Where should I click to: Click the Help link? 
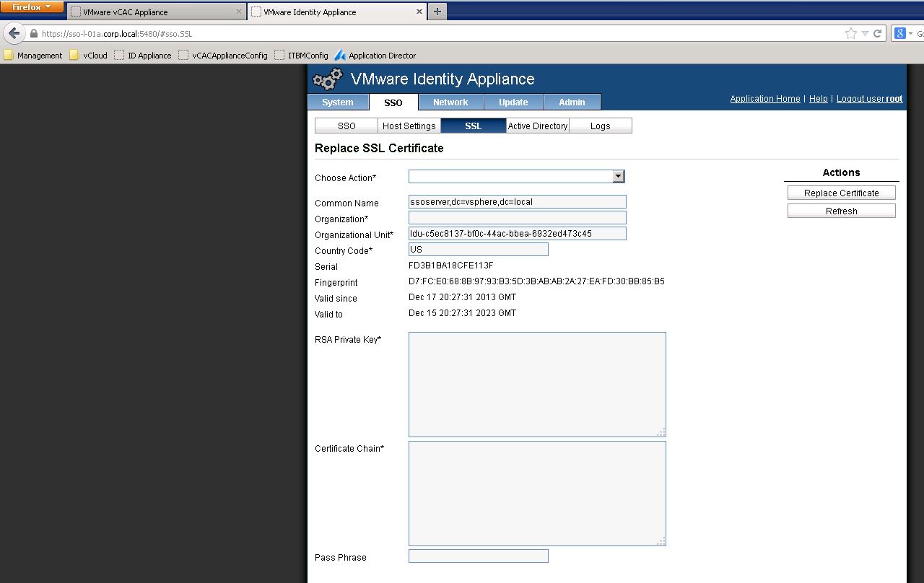818,99
